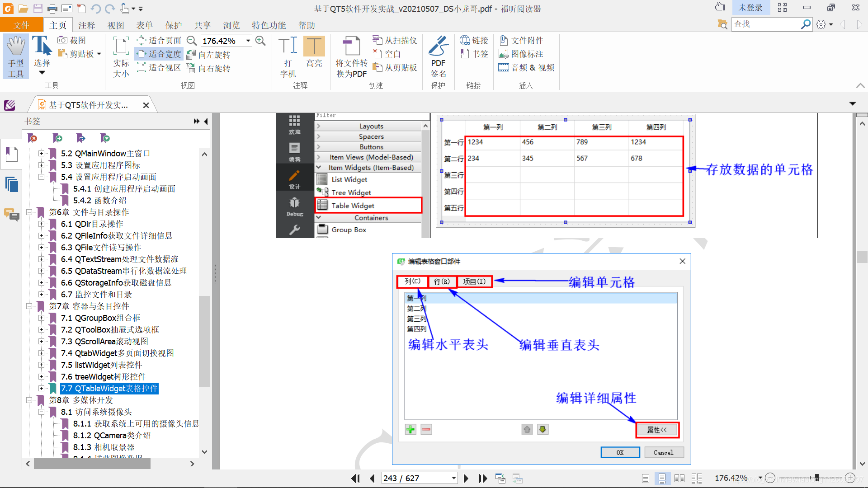Go to next page button
This screenshot has height=488, width=868.
pyautogui.click(x=466, y=478)
